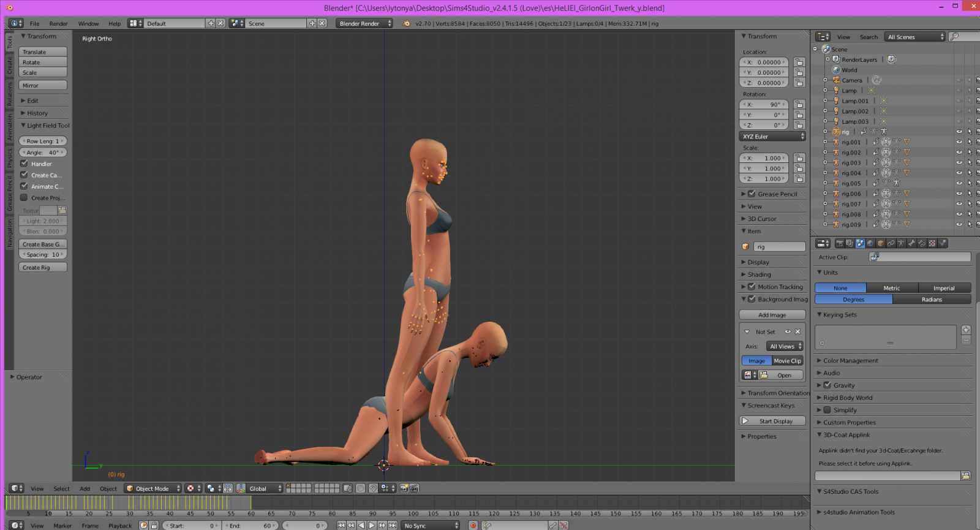Screen dimensions: 980x530
Task: Click the Create Rig button
Action: click(43, 267)
